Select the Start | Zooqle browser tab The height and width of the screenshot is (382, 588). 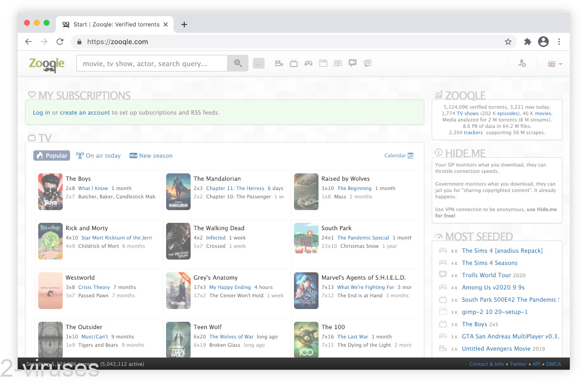pyautogui.click(x=114, y=24)
